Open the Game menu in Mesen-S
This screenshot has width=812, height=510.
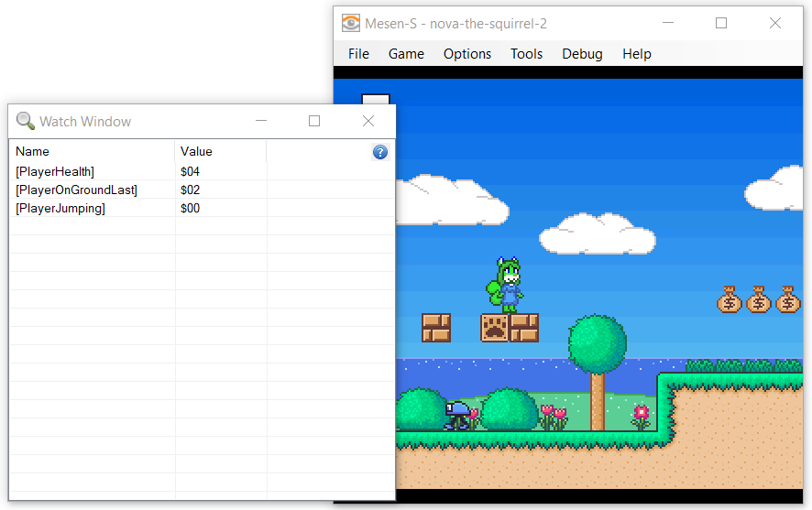click(406, 54)
